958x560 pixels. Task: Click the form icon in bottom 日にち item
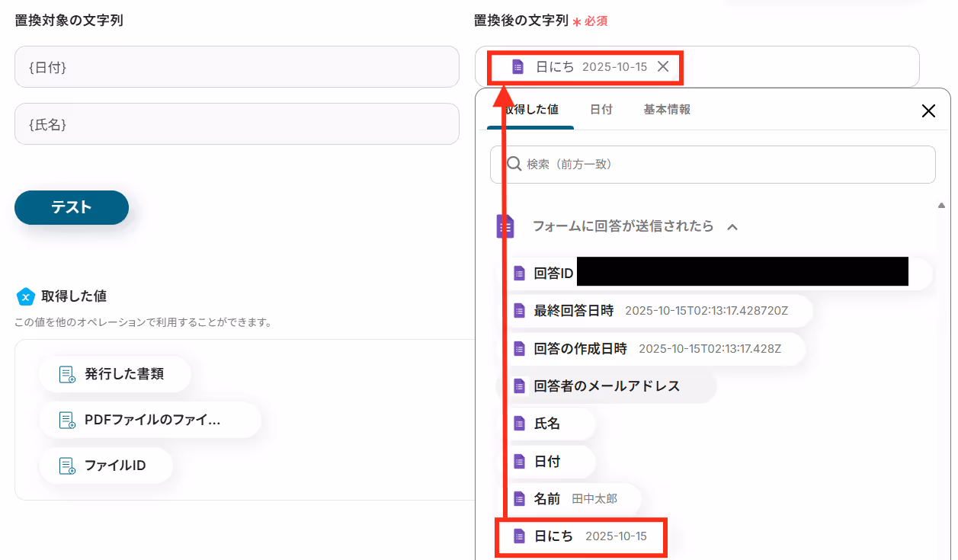(x=519, y=536)
